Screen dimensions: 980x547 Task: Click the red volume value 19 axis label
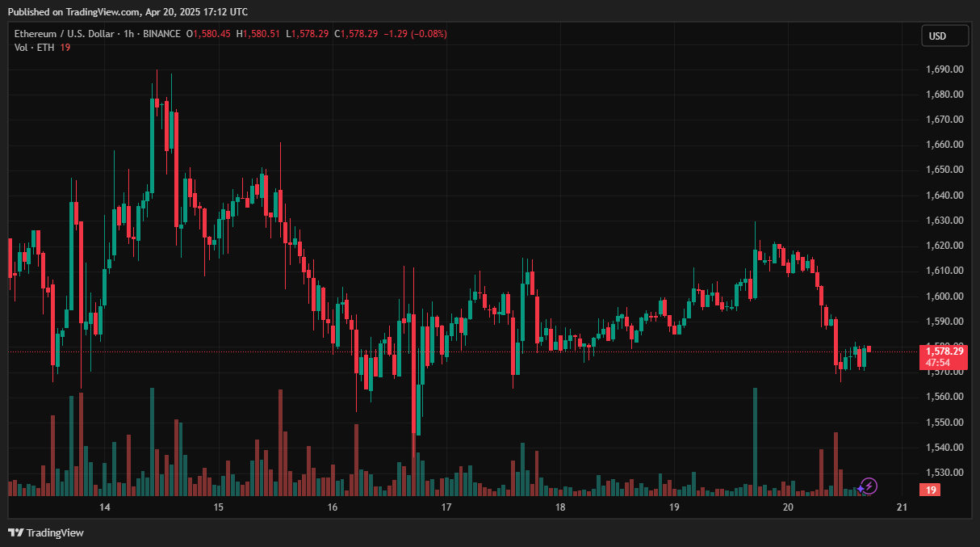coord(930,490)
